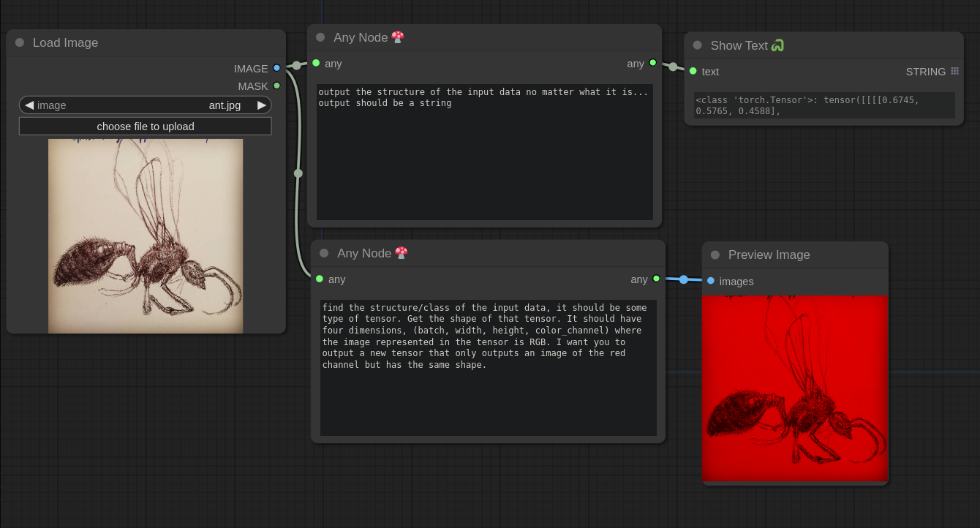Viewport: 980px width, 528px height.
Task: Click the top Any Node prompt text box
Action: point(484,151)
